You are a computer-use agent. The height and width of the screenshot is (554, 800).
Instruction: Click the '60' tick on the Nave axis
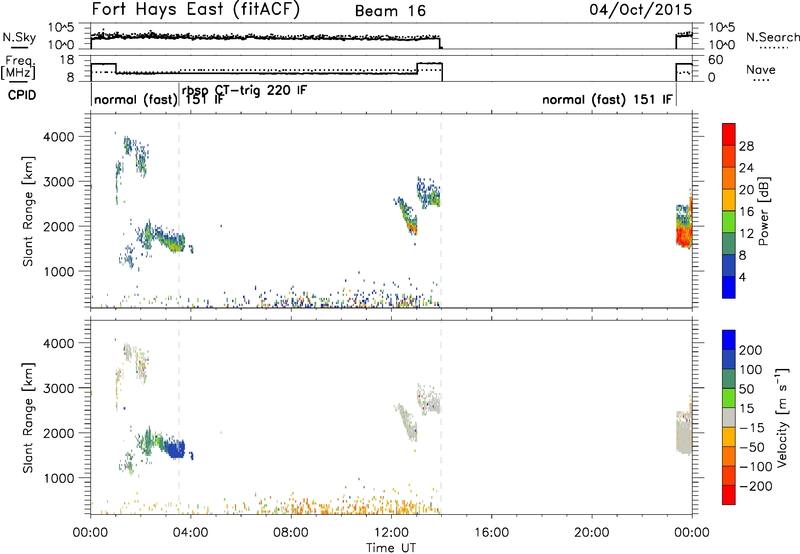(716, 60)
